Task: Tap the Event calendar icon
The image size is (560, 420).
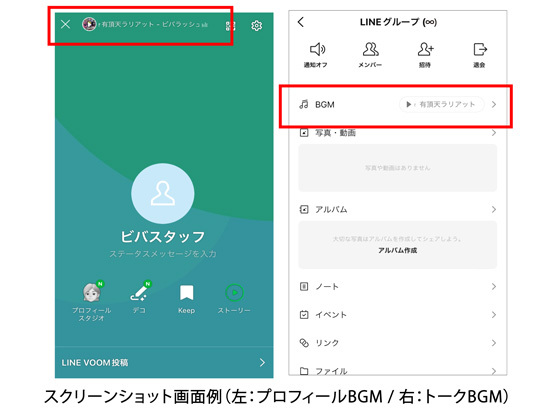Action: pos(304,315)
